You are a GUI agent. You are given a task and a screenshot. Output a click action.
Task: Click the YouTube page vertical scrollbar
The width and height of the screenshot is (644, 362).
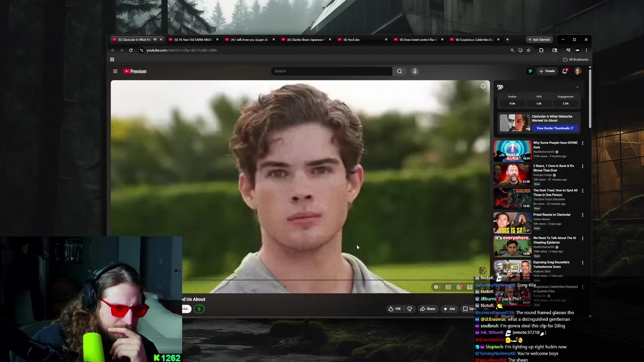[x=590, y=98]
